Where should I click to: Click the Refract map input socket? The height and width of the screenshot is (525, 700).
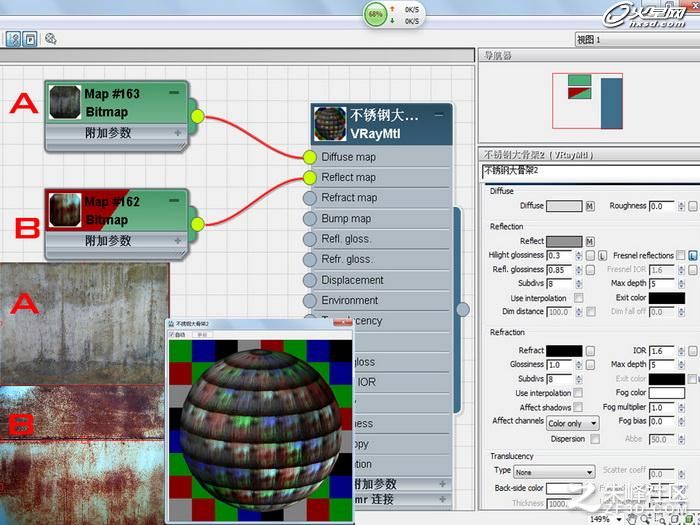pos(309,198)
